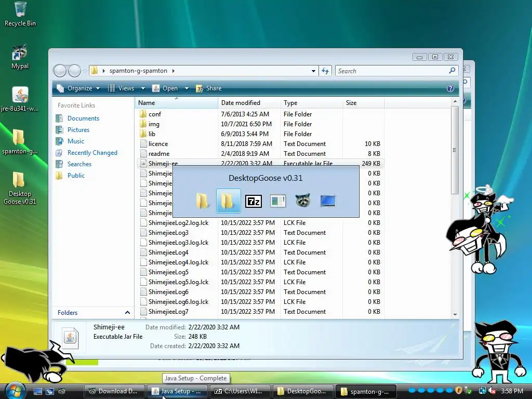The width and height of the screenshot is (532, 399).
Task: Click the taskbar clock showing 3:58 PM
Action: tap(512, 391)
